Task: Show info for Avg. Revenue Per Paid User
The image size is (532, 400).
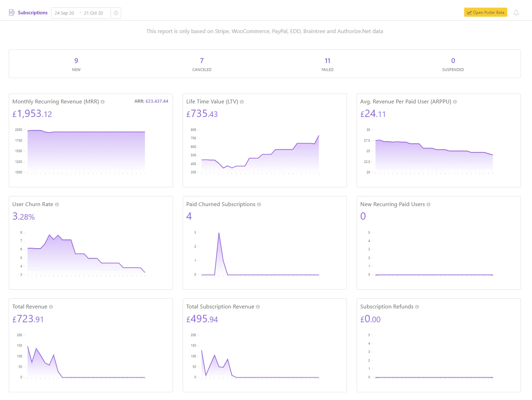Action: pos(455,102)
